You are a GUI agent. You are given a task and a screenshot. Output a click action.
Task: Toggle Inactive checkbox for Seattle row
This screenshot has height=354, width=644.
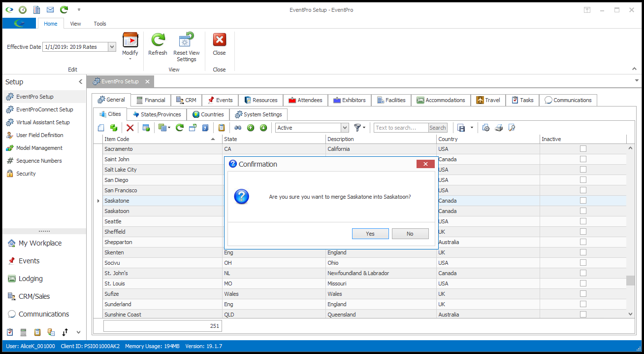tap(583, 221)
